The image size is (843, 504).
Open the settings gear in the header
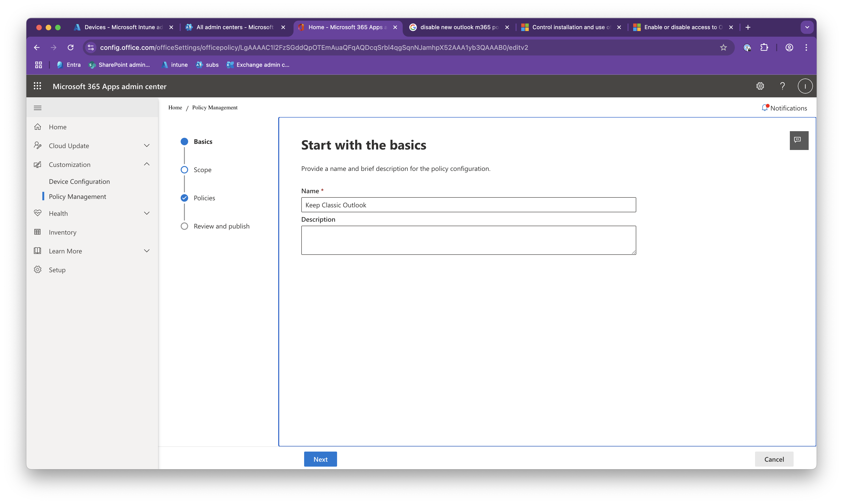(x=760, y=86)
